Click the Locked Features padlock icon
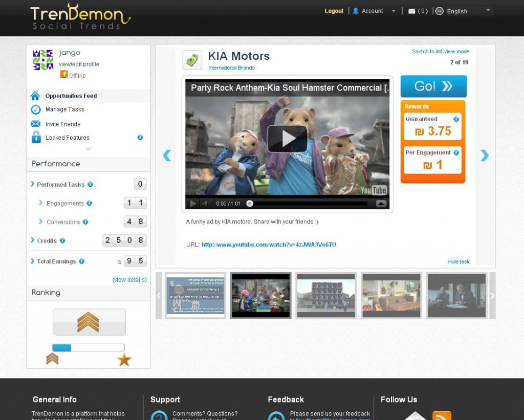The height and width of the screenshot is (420, 524). 36,137
